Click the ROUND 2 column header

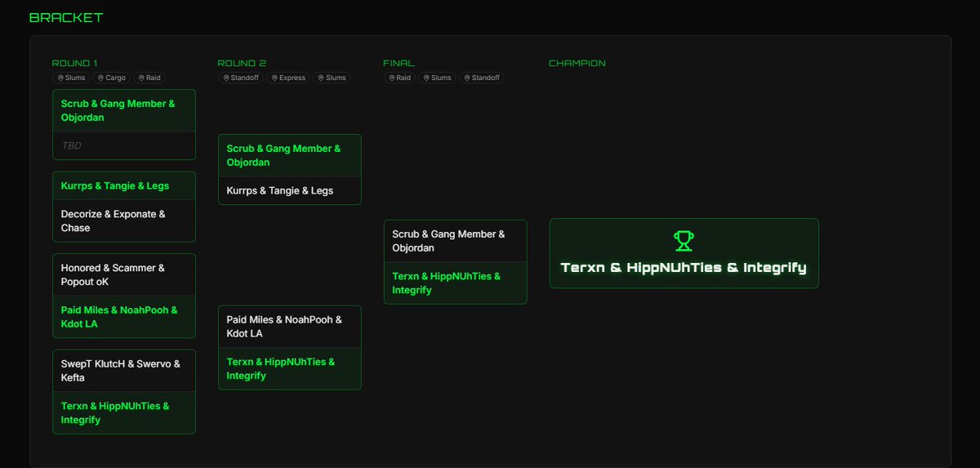coord(242,63)
